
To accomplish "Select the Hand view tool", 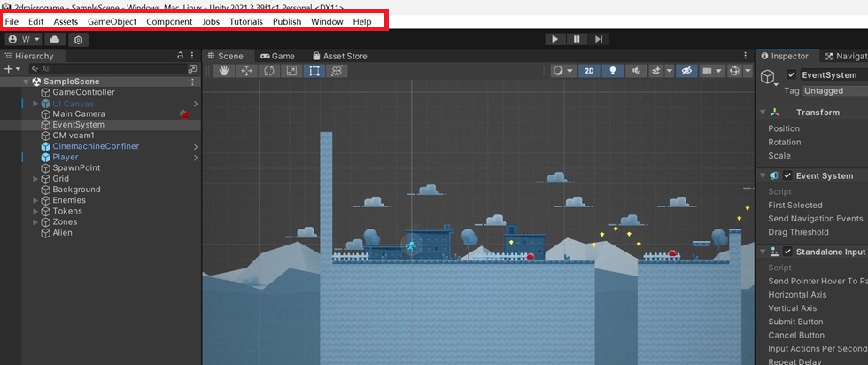I will point(224,71).
